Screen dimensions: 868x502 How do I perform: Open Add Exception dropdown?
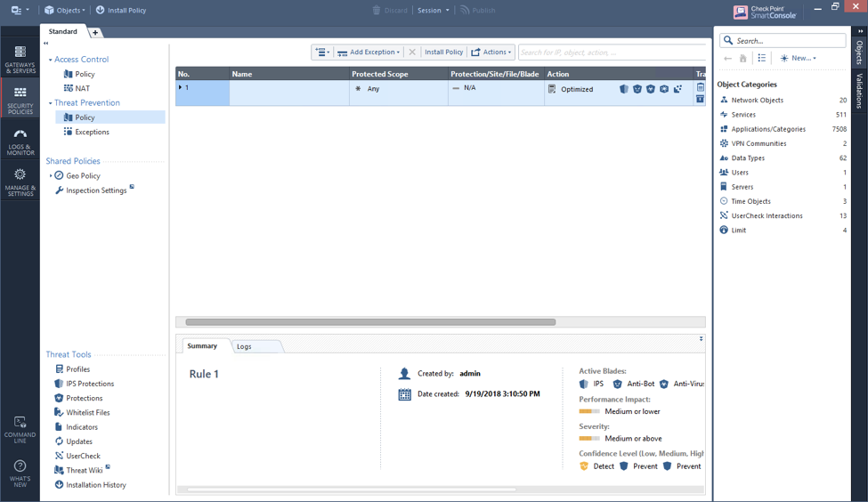coord(369,52)
